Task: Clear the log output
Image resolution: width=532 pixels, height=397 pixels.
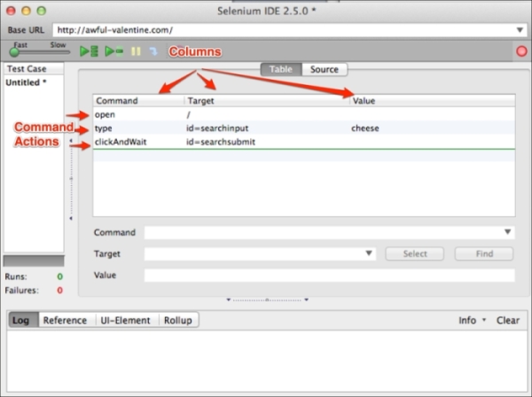Action: tap(508, 320)
